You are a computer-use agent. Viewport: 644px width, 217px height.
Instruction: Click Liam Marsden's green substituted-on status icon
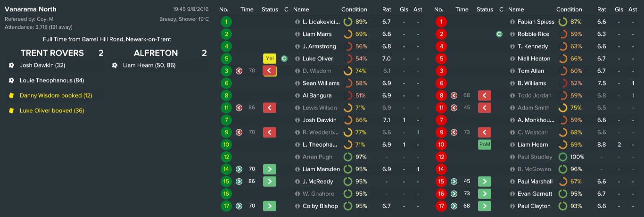[x=269, y=169]
